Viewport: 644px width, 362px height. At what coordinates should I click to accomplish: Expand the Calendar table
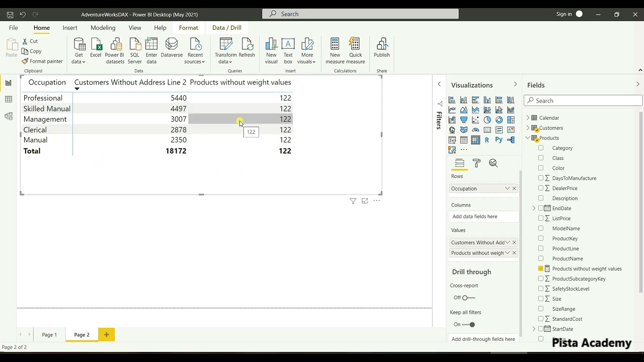point(528,118)
